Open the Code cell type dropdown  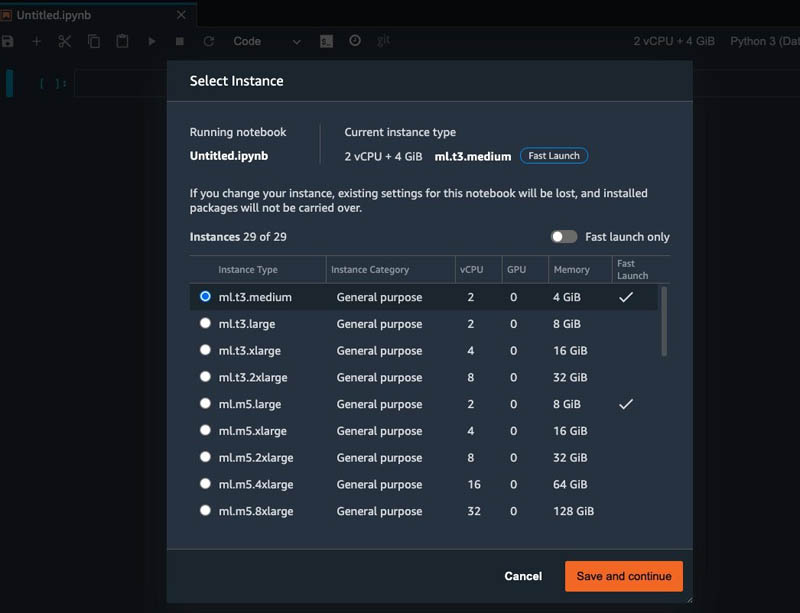point(266,41)
